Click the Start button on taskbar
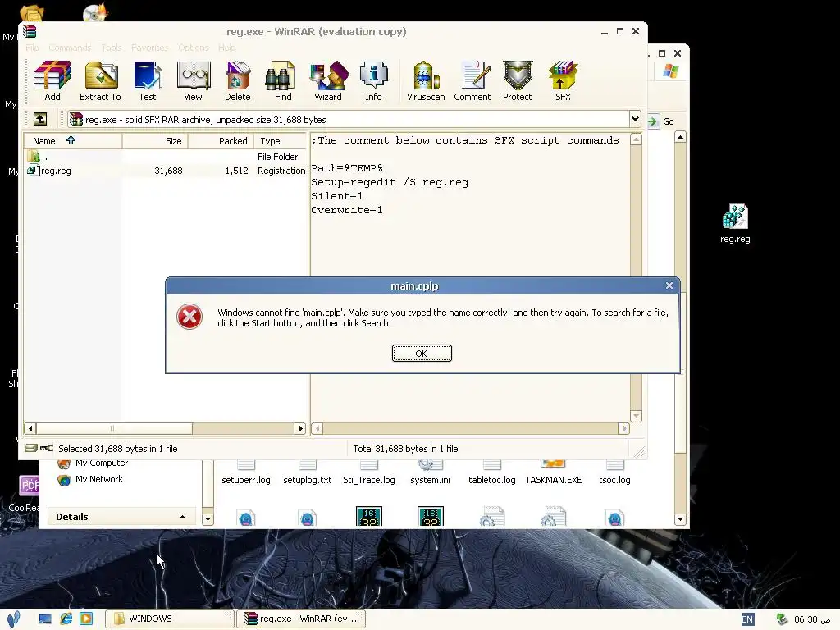Viewport: 840px width, 630px height. [13, 619]
